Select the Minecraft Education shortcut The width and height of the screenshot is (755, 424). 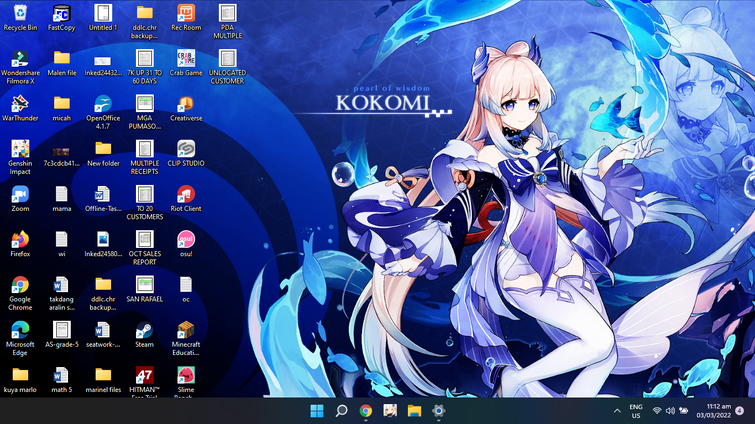(186, 338)
